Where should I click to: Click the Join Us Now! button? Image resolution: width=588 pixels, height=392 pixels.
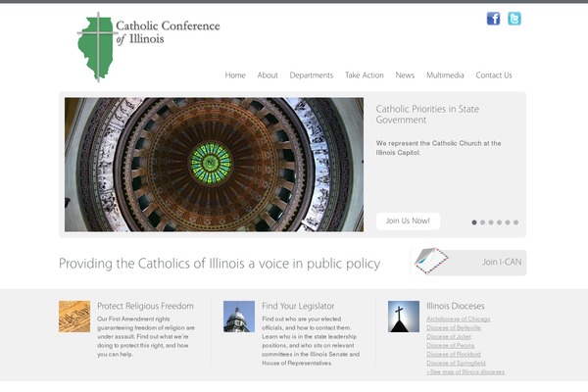click(408, 220)
